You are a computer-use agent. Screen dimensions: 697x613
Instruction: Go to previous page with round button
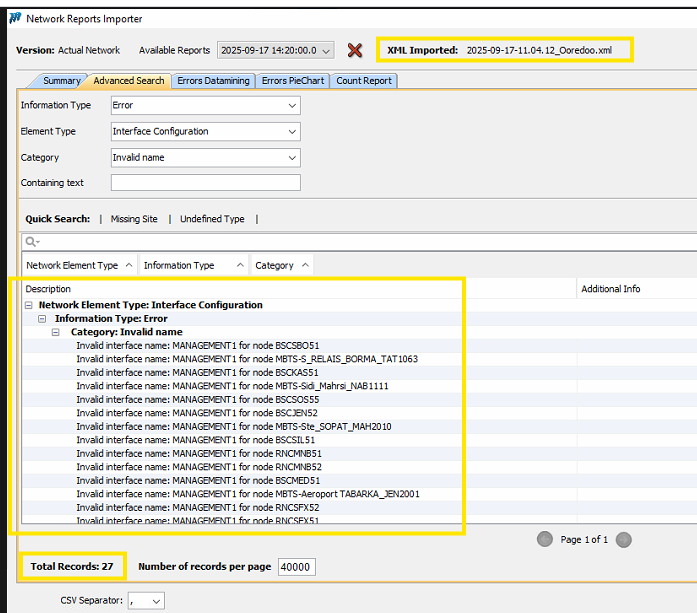pos(545,539)
